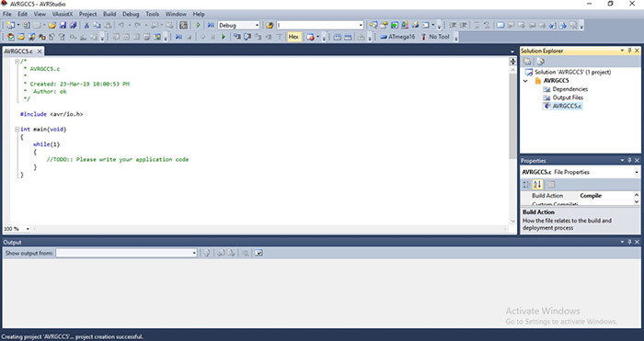Open the Debug menu
Viewport: 644px width, 341px height.
pos(131,14)
